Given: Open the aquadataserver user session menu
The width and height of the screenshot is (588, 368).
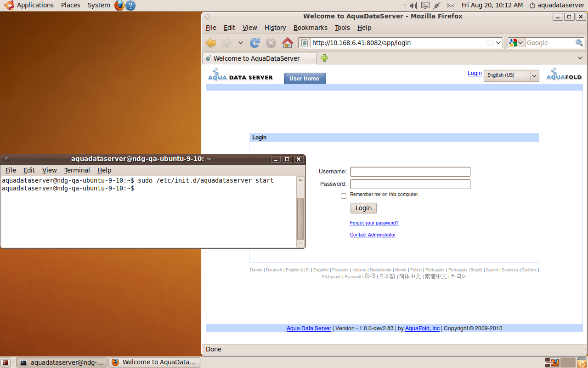Looking at the screenshot, I should (557, 5).
